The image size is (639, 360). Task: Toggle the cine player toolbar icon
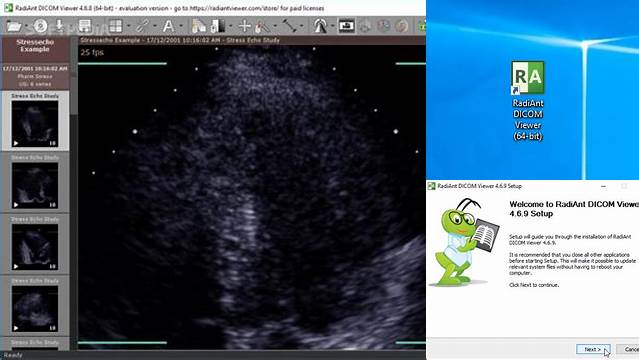346,26
